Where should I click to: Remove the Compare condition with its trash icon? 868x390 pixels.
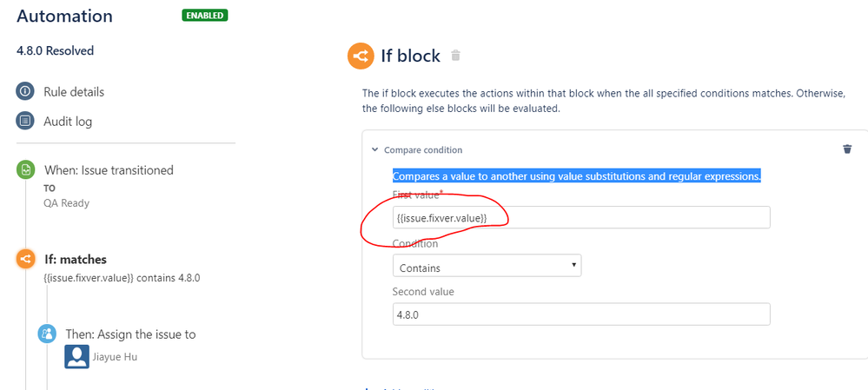point(847,149)
